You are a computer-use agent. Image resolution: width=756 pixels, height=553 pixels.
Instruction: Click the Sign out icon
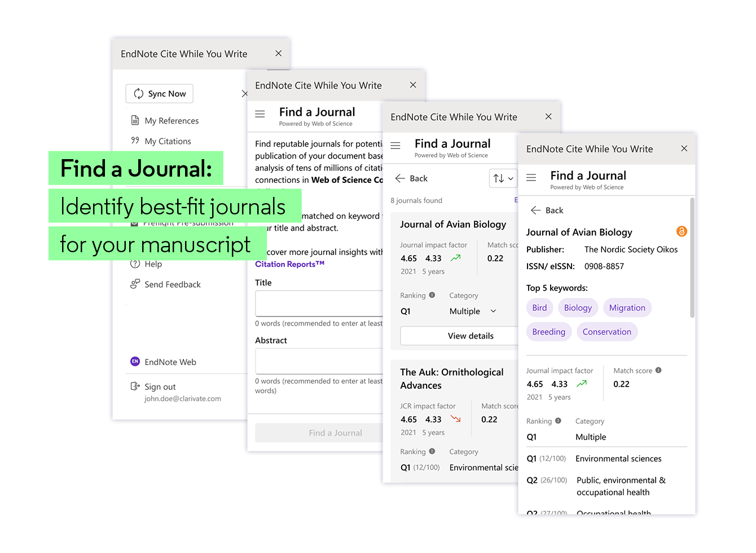135,386
